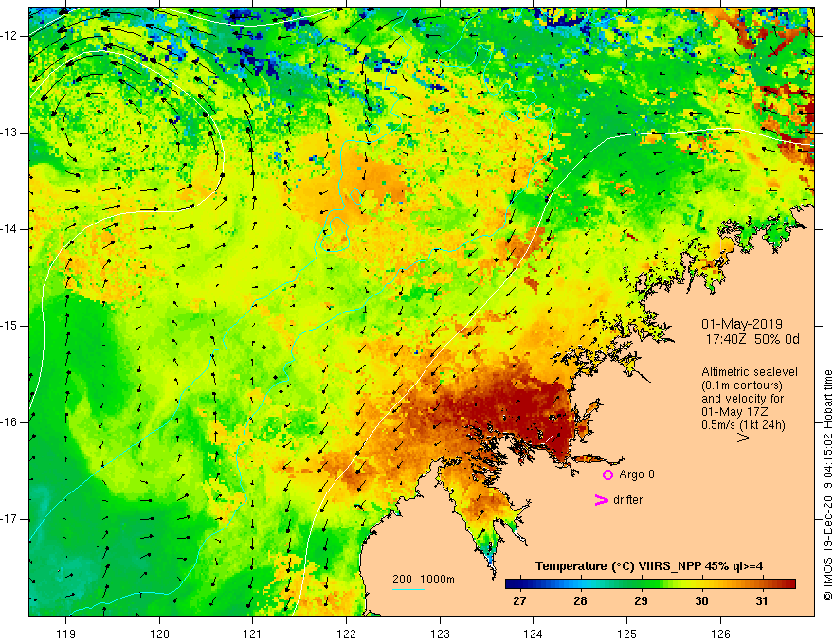Viewport: 834px width, 644px height.
Task: Click longitude axis label 123
Action: coord(440,634)
